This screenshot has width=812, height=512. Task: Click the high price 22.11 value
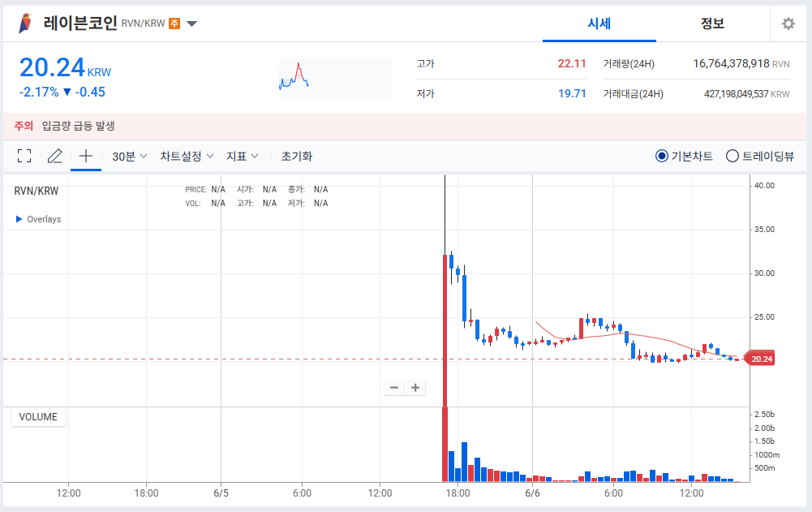click(x=572, y=64)
